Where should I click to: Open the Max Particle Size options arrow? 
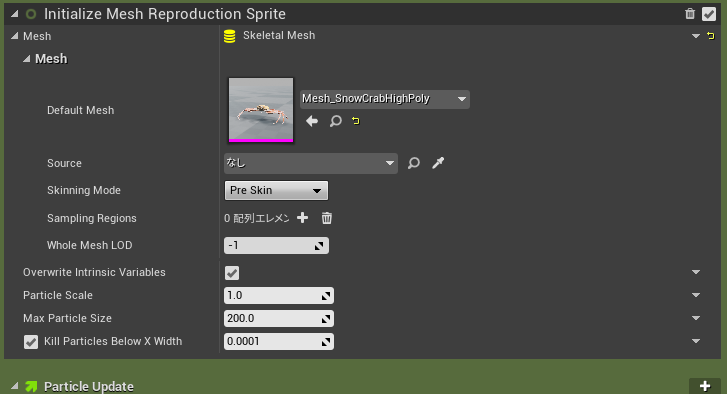(695, 318)
